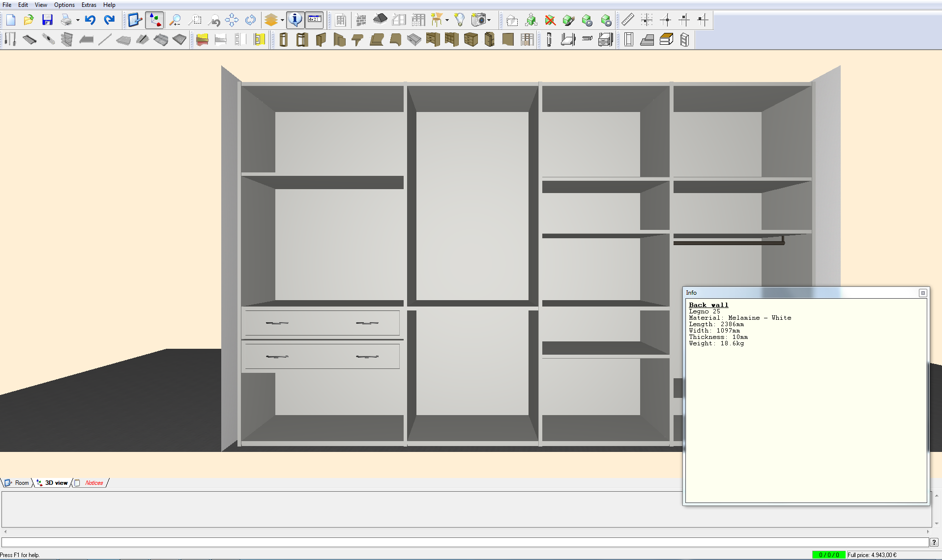Viewport: 942px width, 560px height.
Task: Close the Back wall Info panel
Action: 923,293
